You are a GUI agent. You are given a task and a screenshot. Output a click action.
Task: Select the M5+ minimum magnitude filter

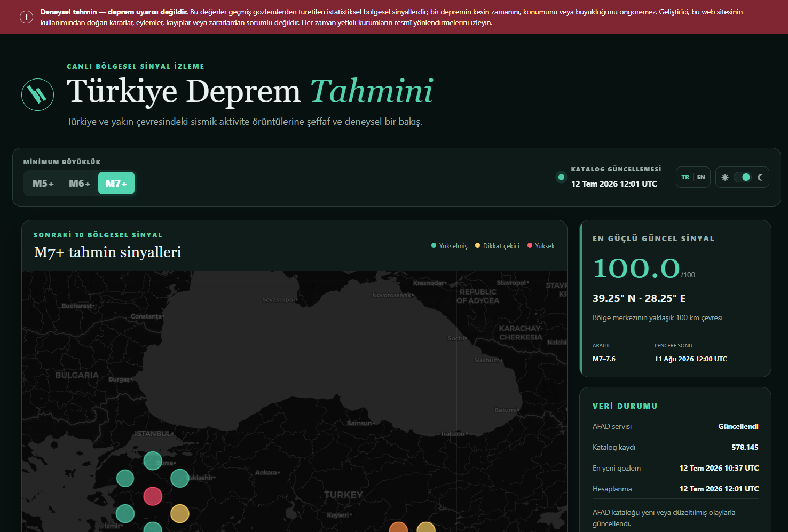43,184
